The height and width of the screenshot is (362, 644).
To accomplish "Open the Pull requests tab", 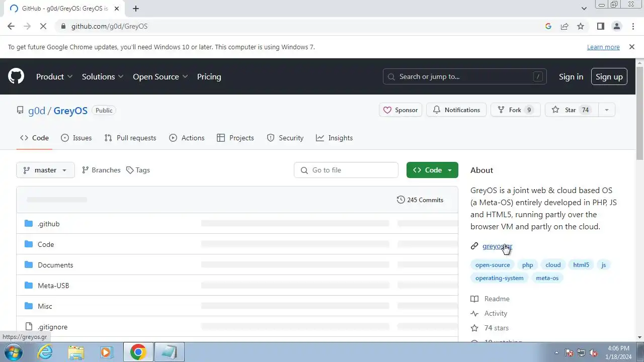I will pyautogui.click(x=130, y=138).
